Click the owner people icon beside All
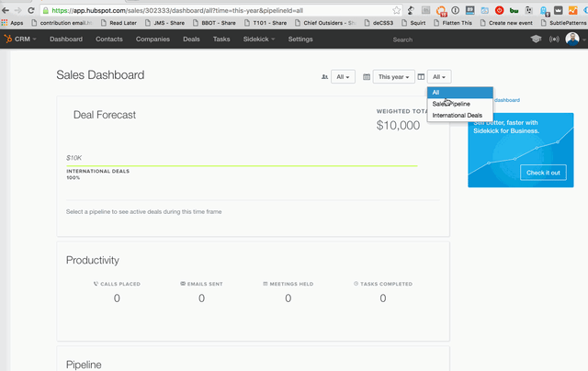The height and width of the screenshot is (371, 588). tap(324, 77)
